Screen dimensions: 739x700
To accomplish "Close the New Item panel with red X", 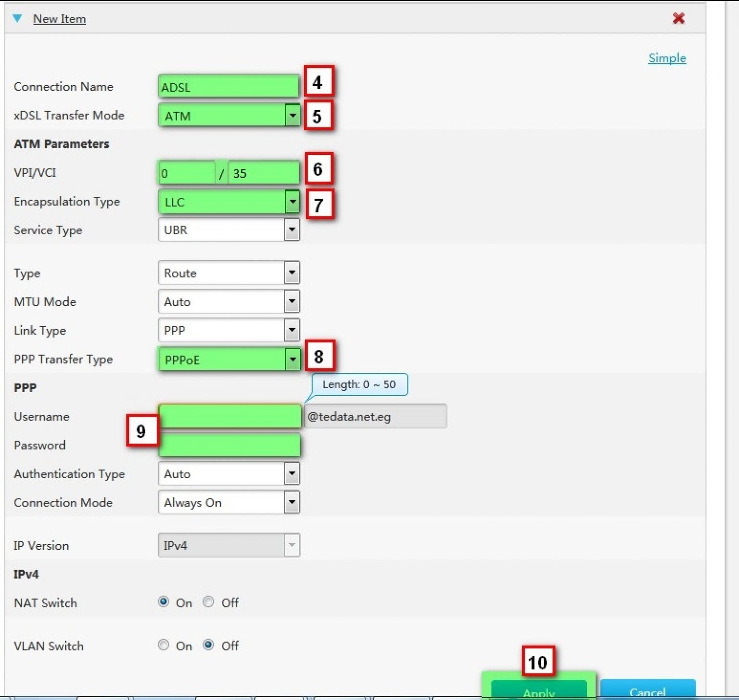I will tap(678, 18).
